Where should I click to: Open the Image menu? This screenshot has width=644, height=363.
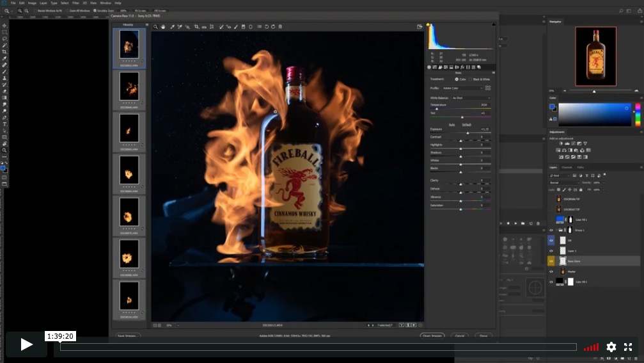pyautogui.click(x=32, y=3)
